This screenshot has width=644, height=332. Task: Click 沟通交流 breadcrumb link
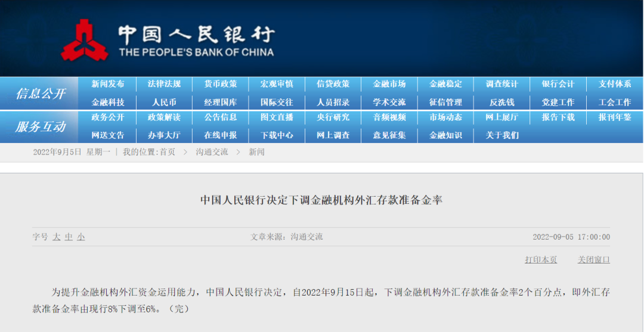(x=212, y=152)
